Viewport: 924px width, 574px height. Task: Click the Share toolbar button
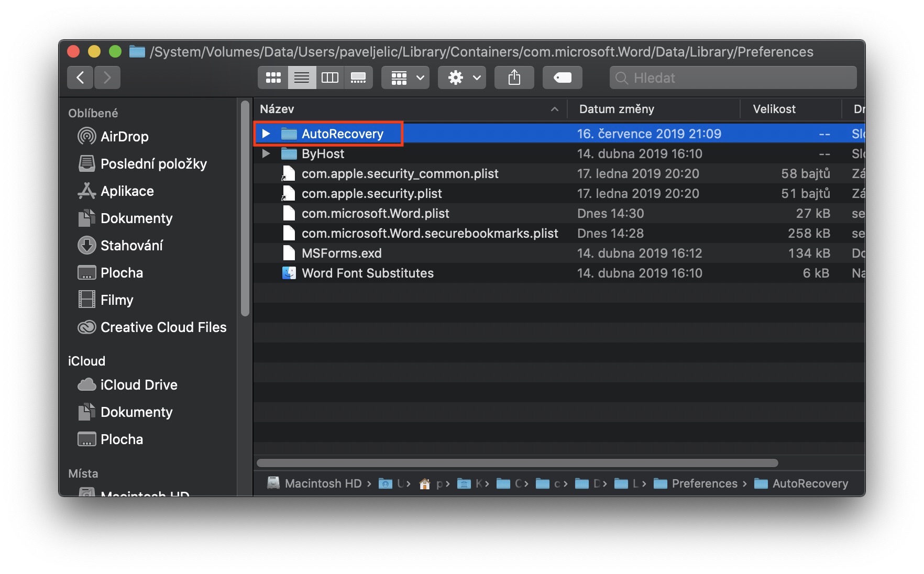tap(514, 78)
